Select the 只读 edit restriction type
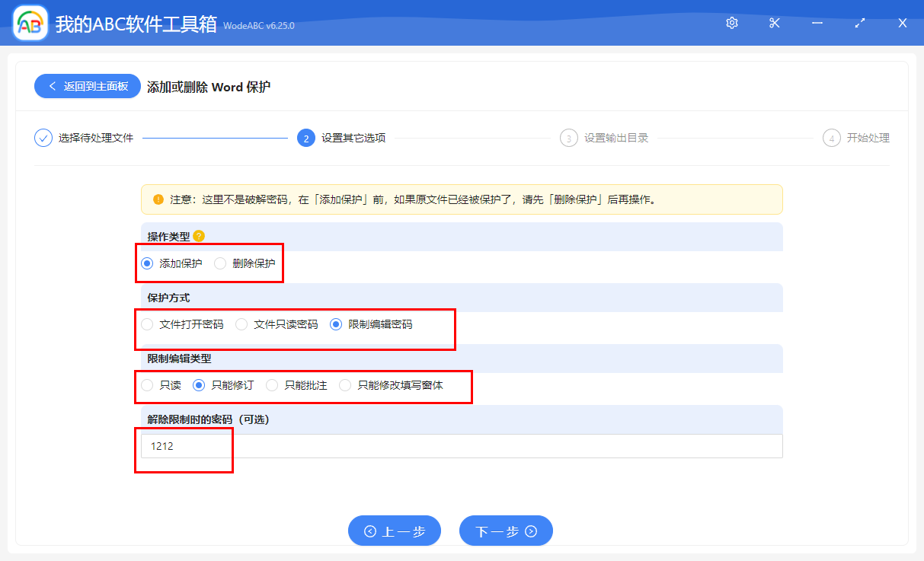 tap(147, 385)
